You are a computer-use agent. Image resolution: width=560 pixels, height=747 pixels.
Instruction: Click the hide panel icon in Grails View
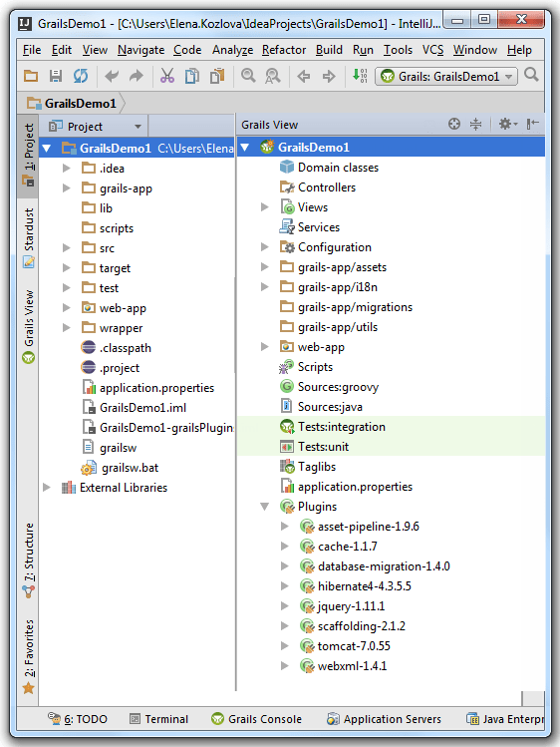point(532,125)
